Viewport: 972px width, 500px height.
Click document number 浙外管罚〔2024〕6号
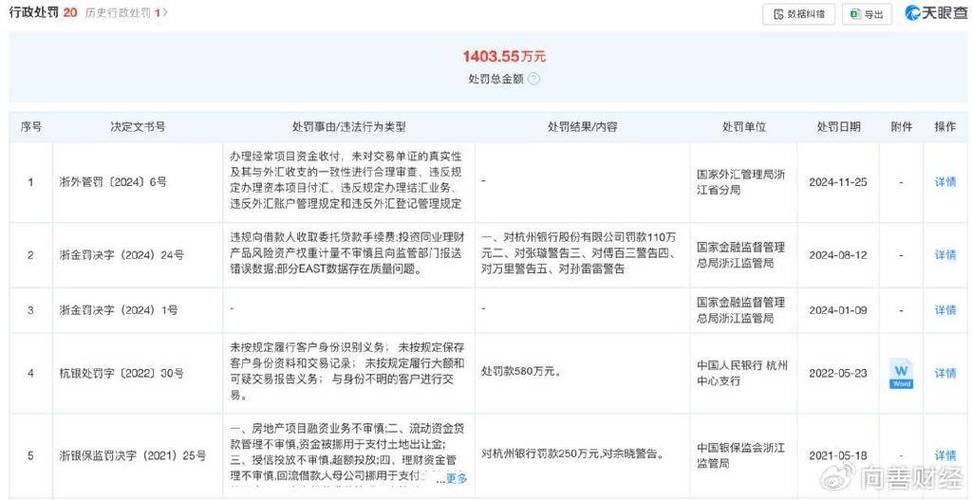(115, 182)
